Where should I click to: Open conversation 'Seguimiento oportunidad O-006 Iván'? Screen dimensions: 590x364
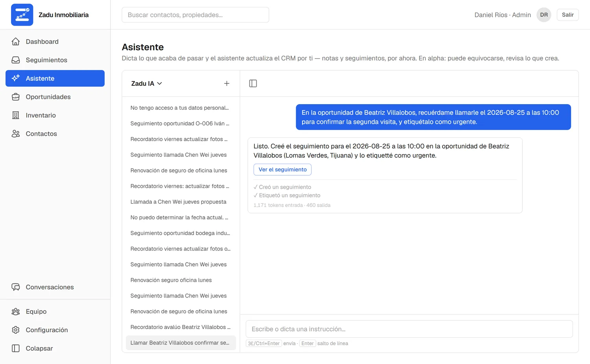point(181,123)
